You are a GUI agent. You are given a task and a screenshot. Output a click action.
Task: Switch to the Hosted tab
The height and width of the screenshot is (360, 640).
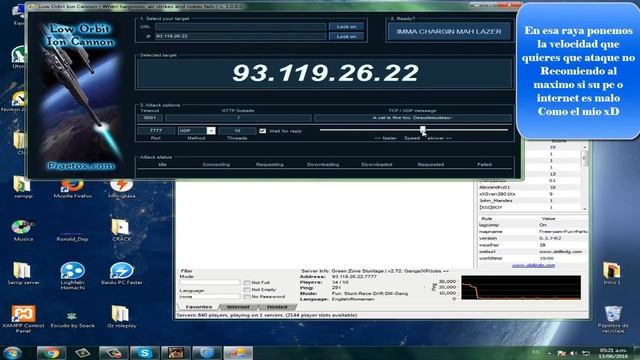(x=277, y=307)
